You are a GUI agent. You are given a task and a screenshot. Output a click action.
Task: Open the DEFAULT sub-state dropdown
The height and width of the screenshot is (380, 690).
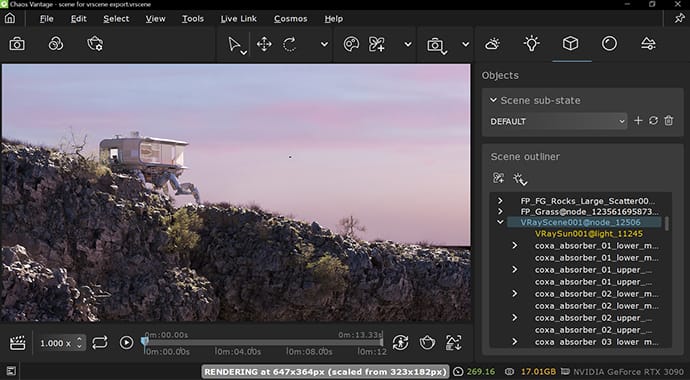558,121
